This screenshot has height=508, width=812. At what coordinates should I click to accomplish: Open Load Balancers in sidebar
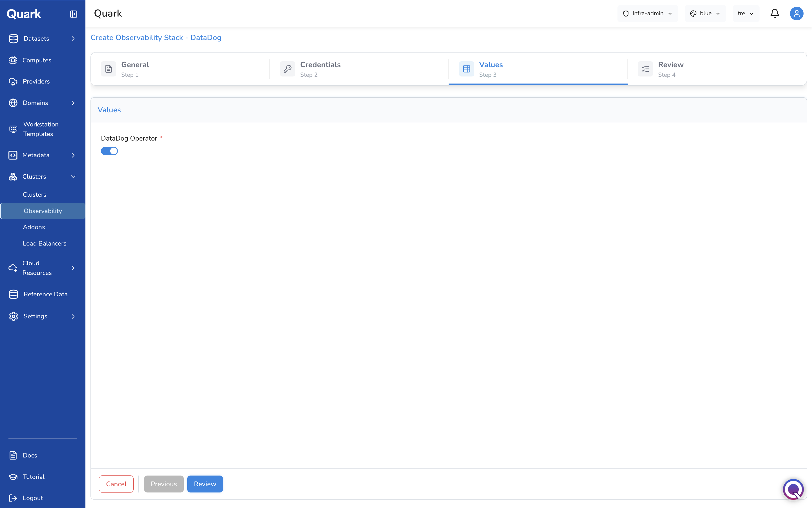click(x=45, y=244)
